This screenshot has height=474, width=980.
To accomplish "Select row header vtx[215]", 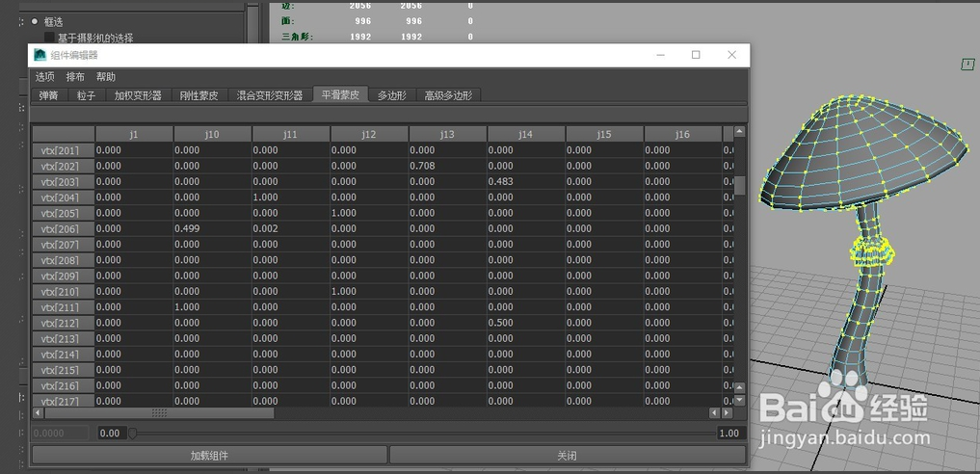I will tap(64, 370).
